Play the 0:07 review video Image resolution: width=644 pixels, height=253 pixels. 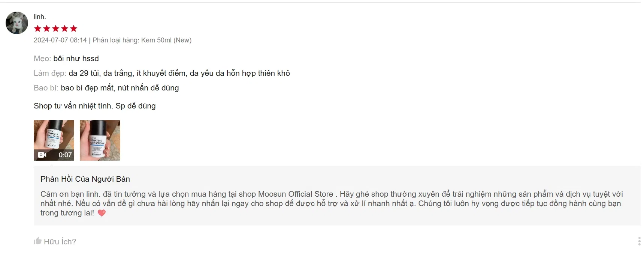(54, 140)
